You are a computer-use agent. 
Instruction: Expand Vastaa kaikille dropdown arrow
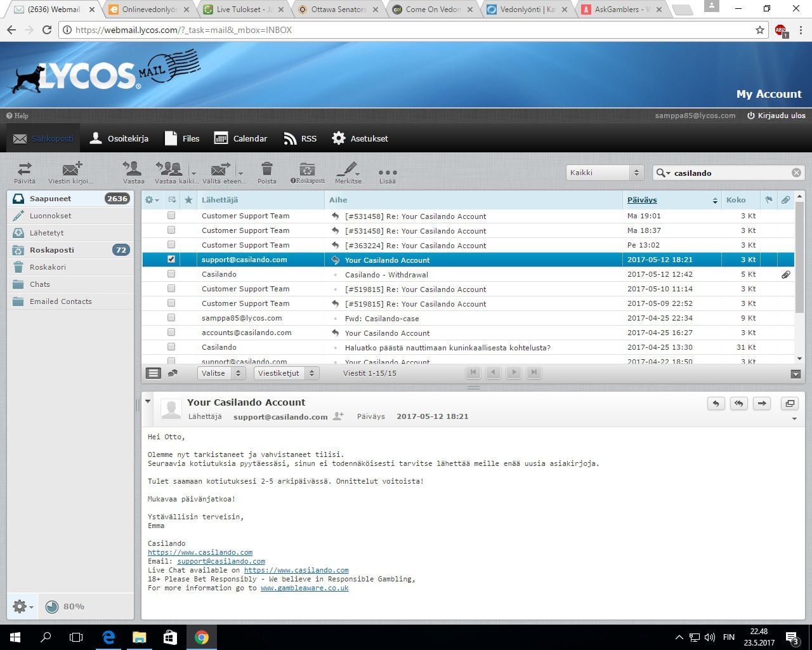pos(193,172)
